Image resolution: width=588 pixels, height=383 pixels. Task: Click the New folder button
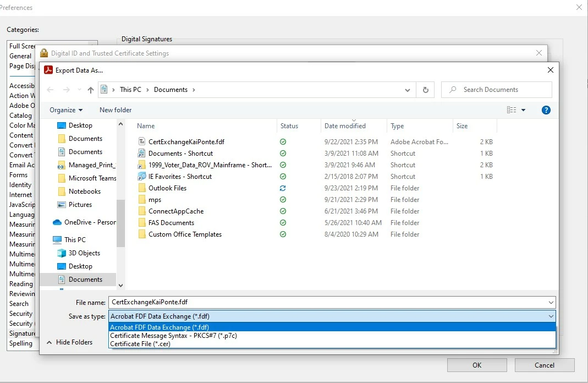tap(116, 110)
